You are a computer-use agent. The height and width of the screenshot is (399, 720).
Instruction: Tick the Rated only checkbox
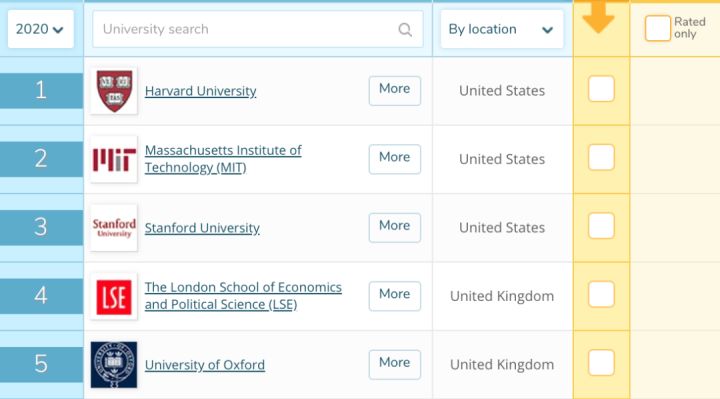(658, 28)
